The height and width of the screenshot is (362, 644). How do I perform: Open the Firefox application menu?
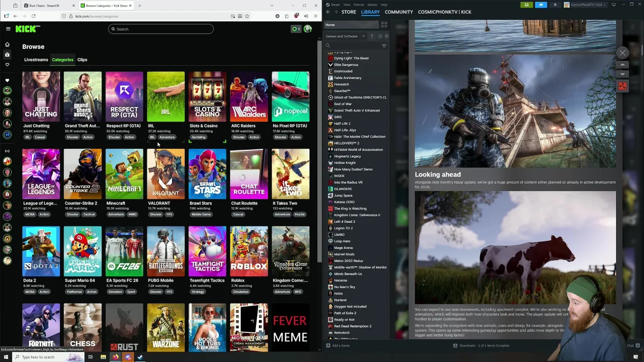click(x=315, y=16)
